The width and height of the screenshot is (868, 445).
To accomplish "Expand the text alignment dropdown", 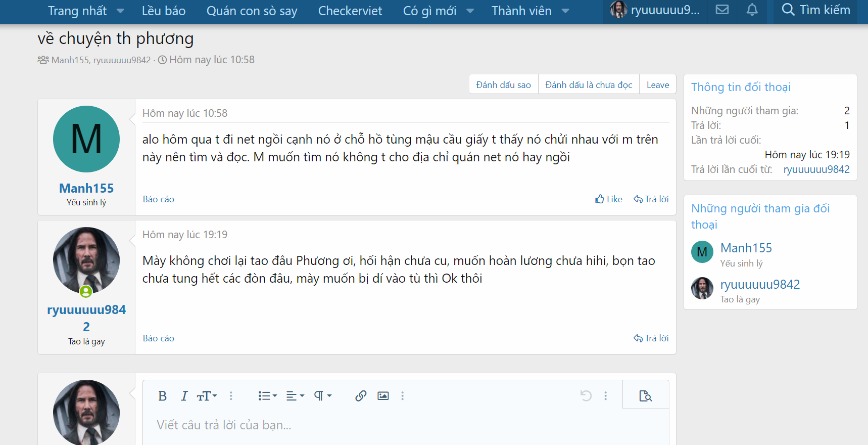I will click(x=295, y=396).
